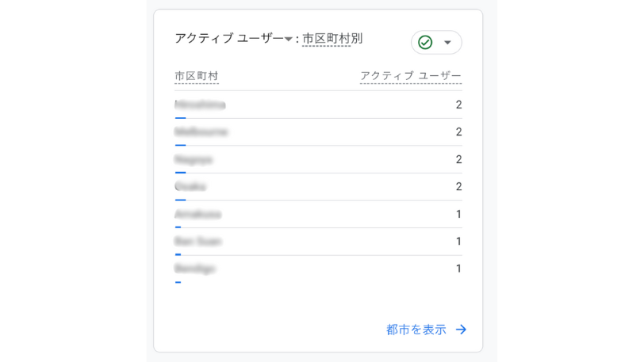Click the 市区町村 column header

point(196,76)
